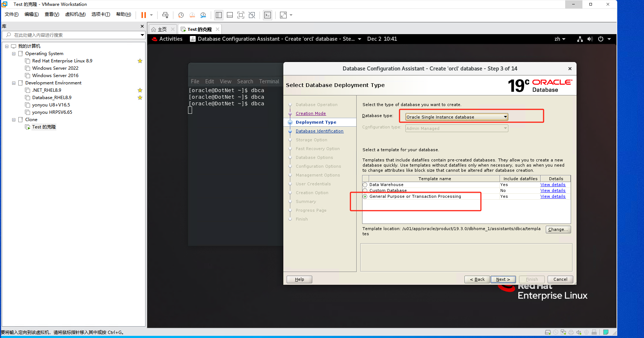
Task: Open the power options arrow beside pause
Action: 151,15
